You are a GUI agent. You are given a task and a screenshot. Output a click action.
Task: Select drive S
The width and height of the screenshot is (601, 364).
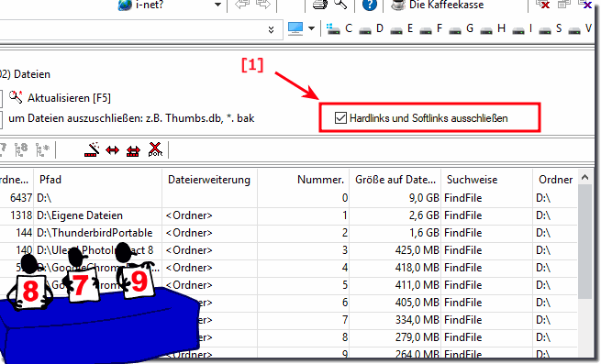click(x=551, y=28)
